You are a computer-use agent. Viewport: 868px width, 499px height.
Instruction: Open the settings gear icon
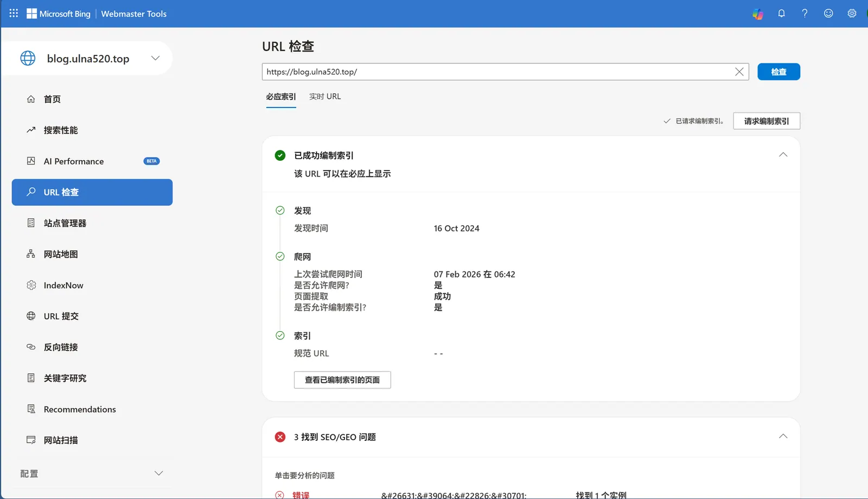click(852, 14)
